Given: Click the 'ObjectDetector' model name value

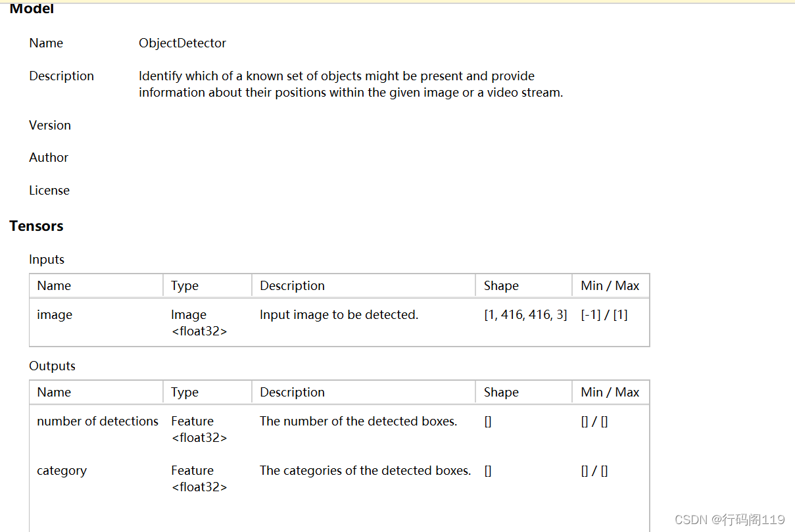Looking at the screenshot, I should tap(182, 43).
